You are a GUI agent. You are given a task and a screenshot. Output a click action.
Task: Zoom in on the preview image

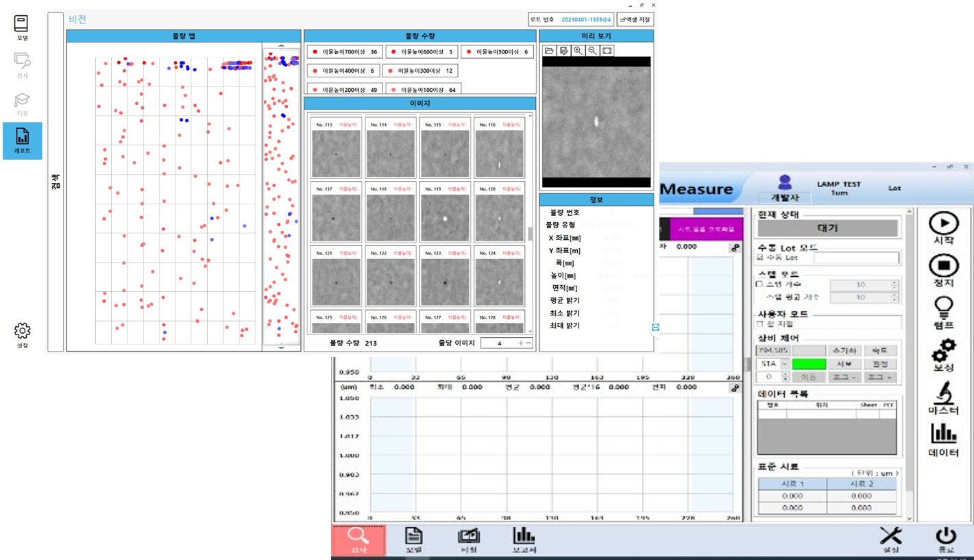(578, 51)
